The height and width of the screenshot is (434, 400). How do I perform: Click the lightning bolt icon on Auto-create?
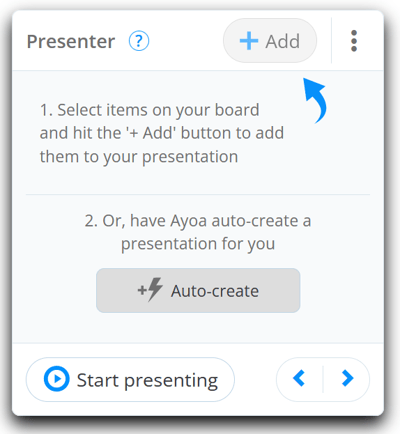click(155, 289)
